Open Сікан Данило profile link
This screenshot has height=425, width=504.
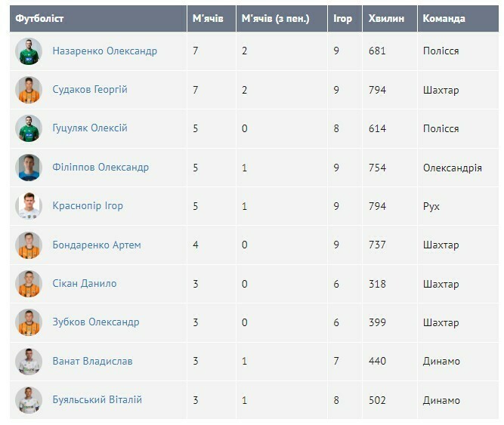[85, 284]
